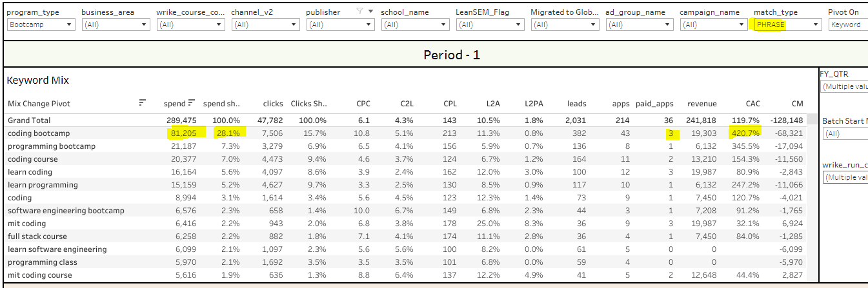Select the mit coding row label

coord(27,224)
